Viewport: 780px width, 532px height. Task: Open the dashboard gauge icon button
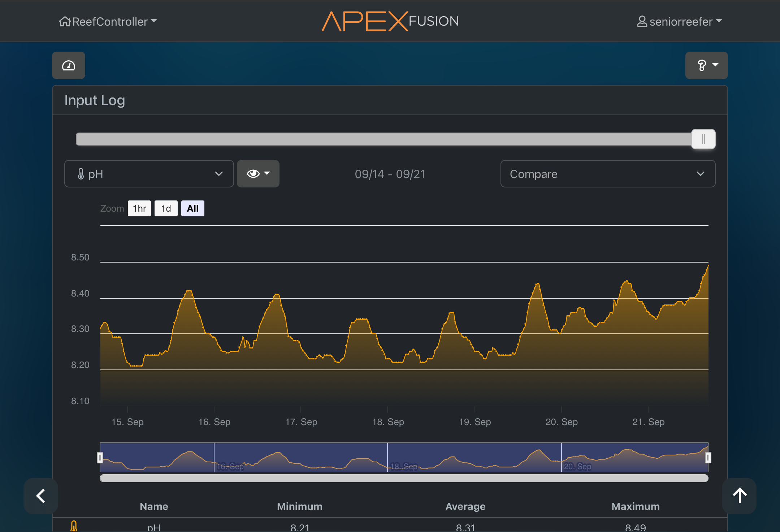coord(69,65)
